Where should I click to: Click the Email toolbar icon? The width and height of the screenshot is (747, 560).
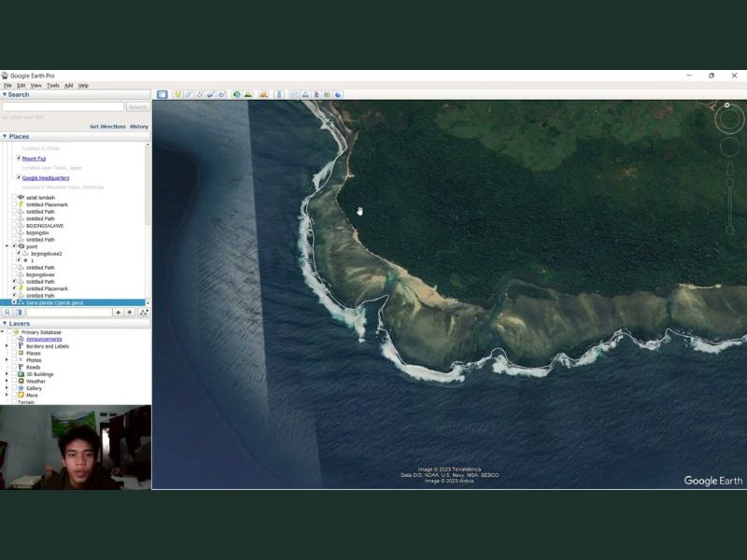pyautogui.click(x=294, y=94)
